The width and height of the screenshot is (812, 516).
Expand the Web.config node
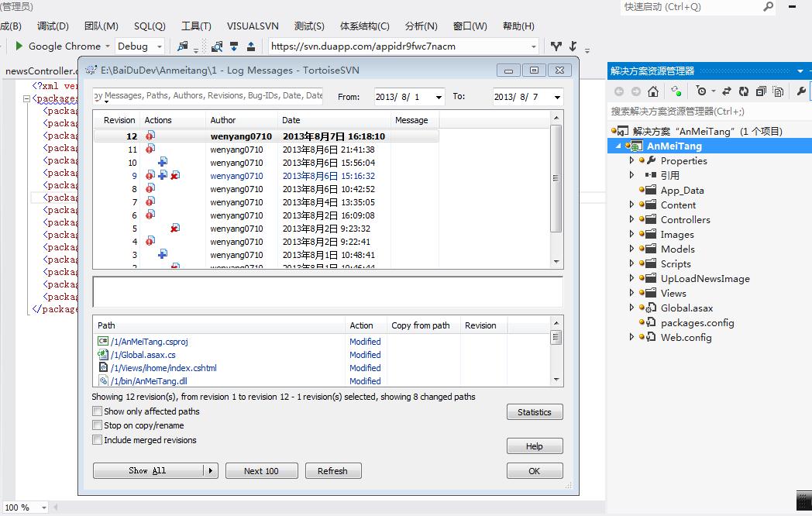[631, 337]
